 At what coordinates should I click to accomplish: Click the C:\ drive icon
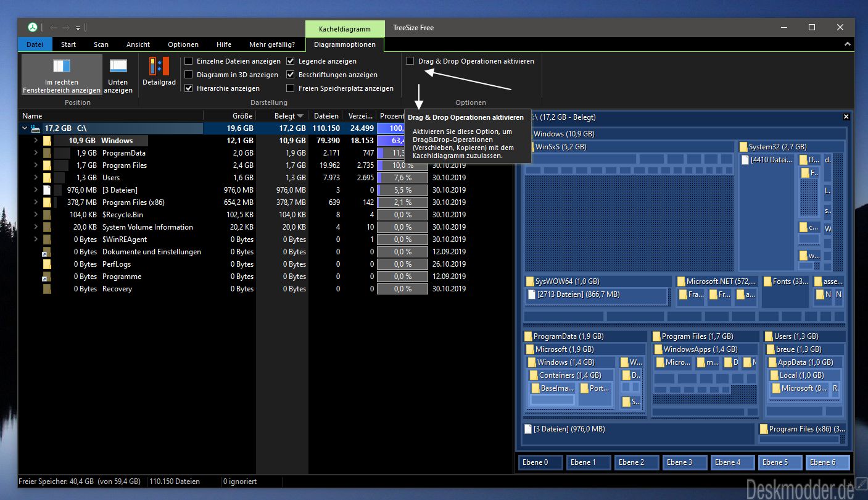35,128
